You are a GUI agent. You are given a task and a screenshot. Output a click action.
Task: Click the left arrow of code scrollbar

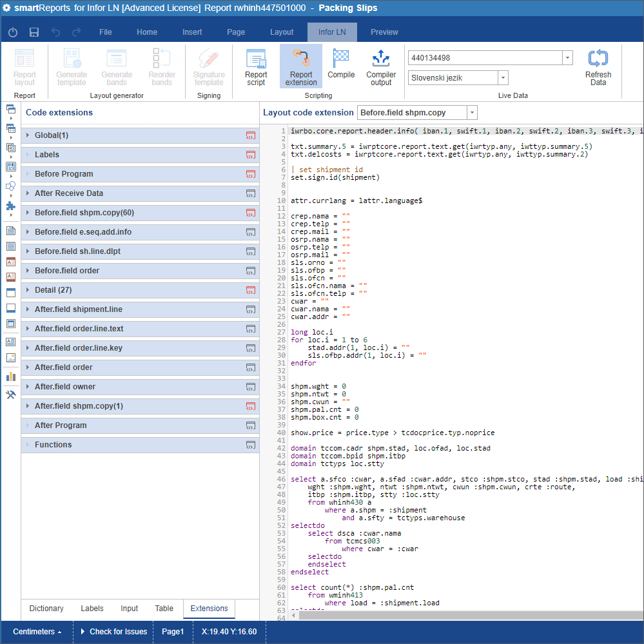[294, 615]
